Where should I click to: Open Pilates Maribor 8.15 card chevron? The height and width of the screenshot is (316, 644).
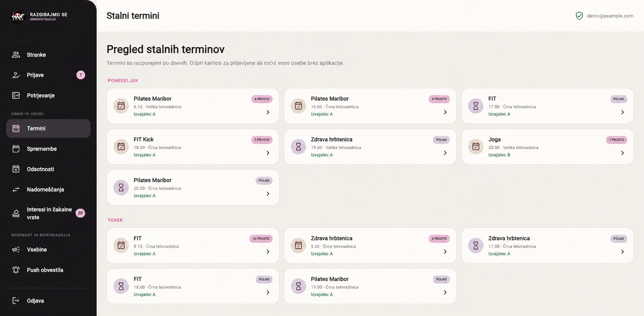tap(268, 112)
